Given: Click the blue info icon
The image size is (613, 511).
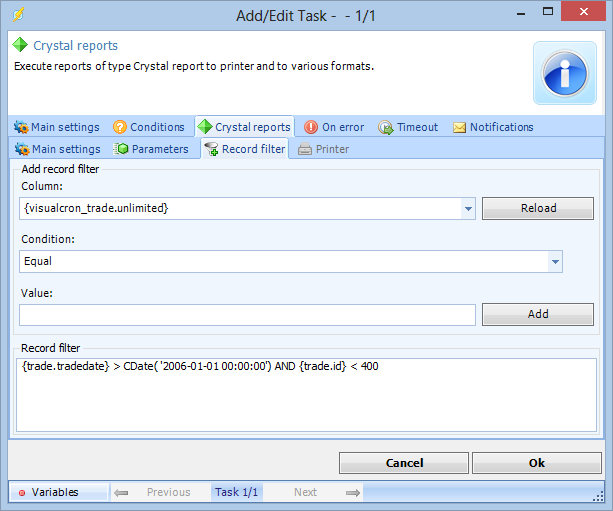Looking at the screenshot, I should [x=564, y=73].
